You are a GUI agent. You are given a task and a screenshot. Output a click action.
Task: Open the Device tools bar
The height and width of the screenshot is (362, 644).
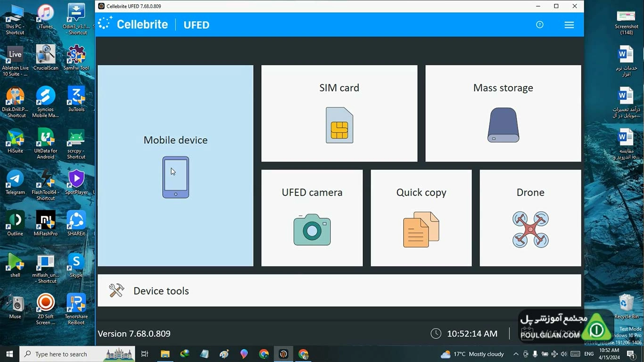339,290
